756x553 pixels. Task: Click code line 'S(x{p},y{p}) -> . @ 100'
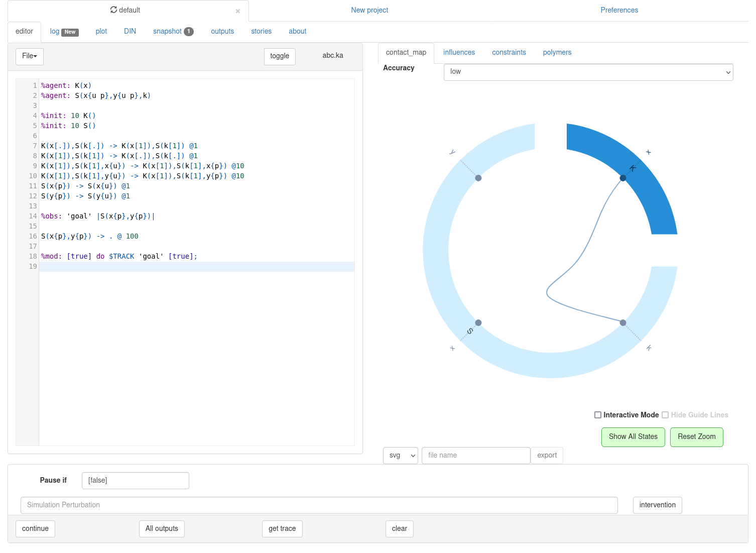point(90,237)
